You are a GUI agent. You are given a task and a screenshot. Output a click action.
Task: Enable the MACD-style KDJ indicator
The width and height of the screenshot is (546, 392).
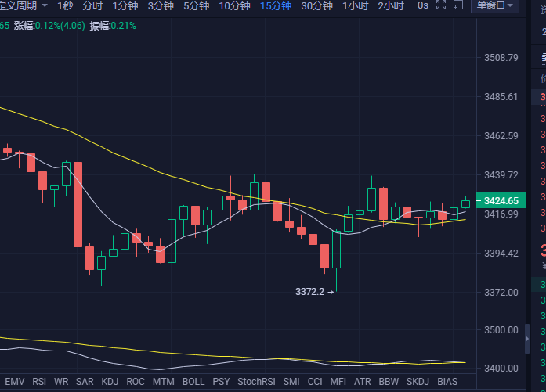[110, 382]
